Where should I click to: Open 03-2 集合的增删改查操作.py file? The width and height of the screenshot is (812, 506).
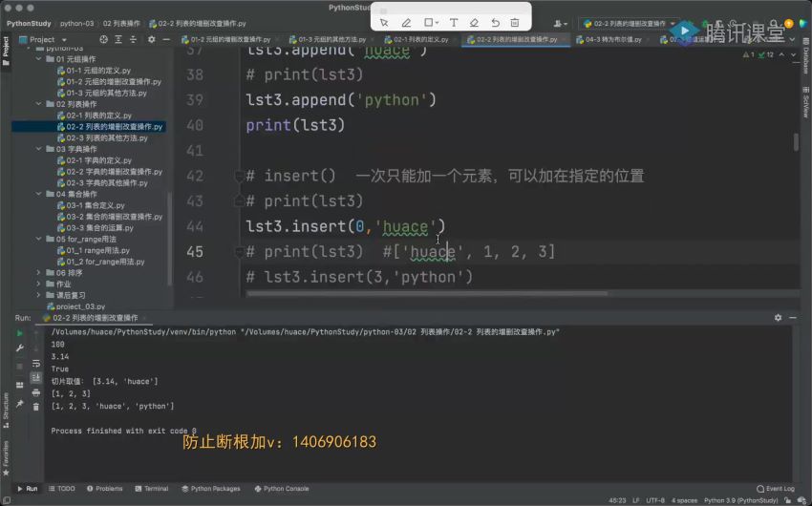click(114, 217)
